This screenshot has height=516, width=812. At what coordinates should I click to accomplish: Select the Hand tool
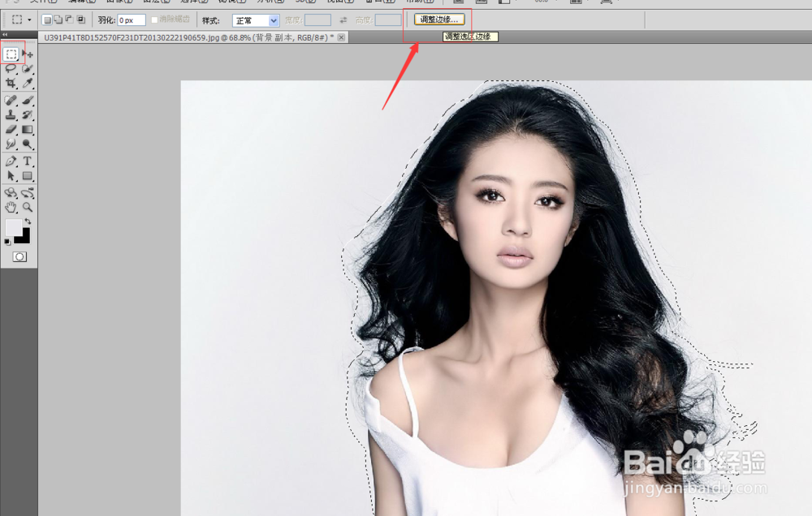pos(11,208)
